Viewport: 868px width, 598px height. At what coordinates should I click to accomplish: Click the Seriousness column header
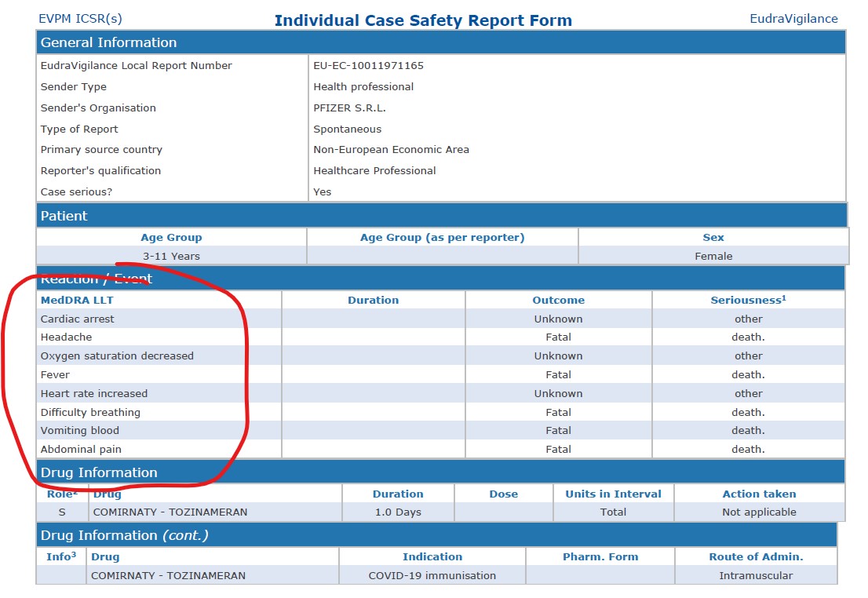(x=748, y=300)
